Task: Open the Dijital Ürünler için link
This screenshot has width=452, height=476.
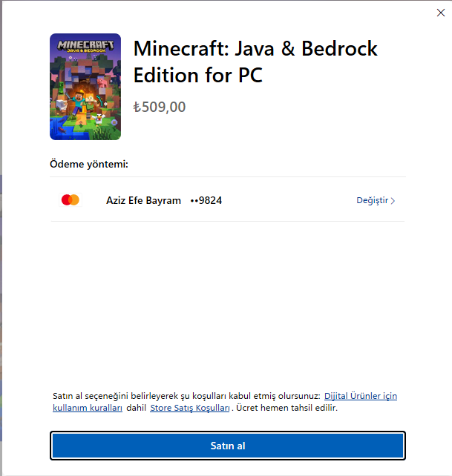Action: [360, 396]
